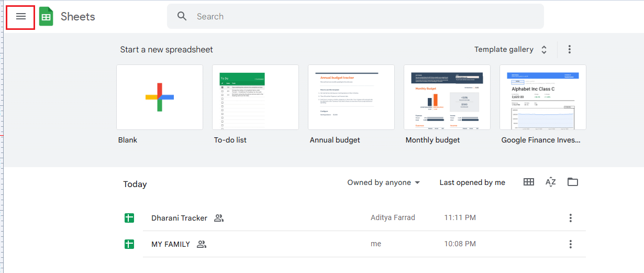Switch to grid view icon
This screenshot has height=273, width=644.
(529, 182)
